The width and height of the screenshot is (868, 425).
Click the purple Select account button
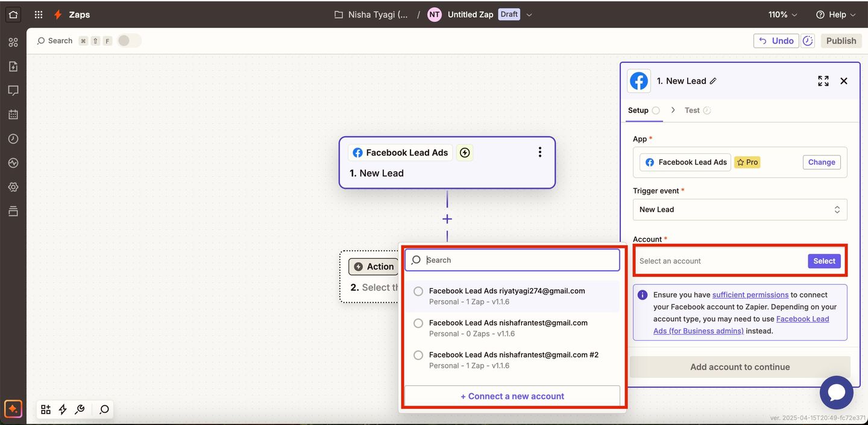tap(824, 261)
